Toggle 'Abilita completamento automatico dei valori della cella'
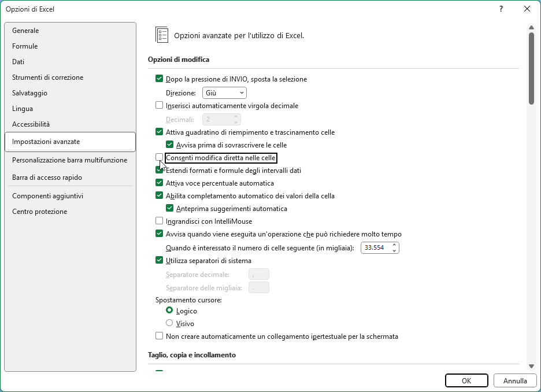Screen dimensions: 541x392 [x=159, y=195]
